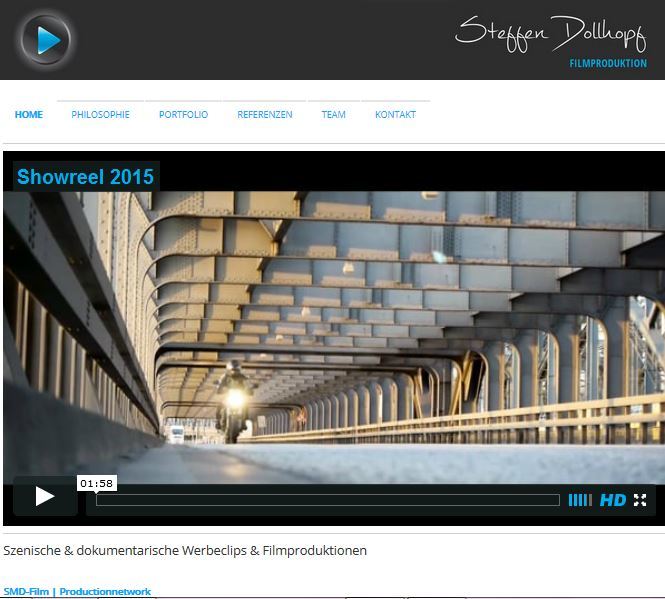The height and width of the screenshot is (599, 665).
Task: Enter fullscreen video mode
Action: pyautogui.click(x=640, y=500)
